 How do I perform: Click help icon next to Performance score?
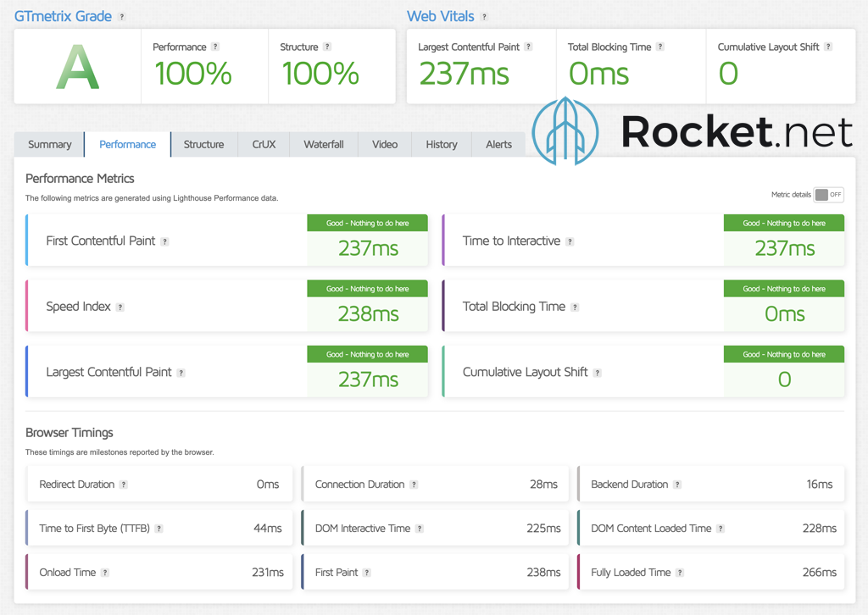click(215, 47)
